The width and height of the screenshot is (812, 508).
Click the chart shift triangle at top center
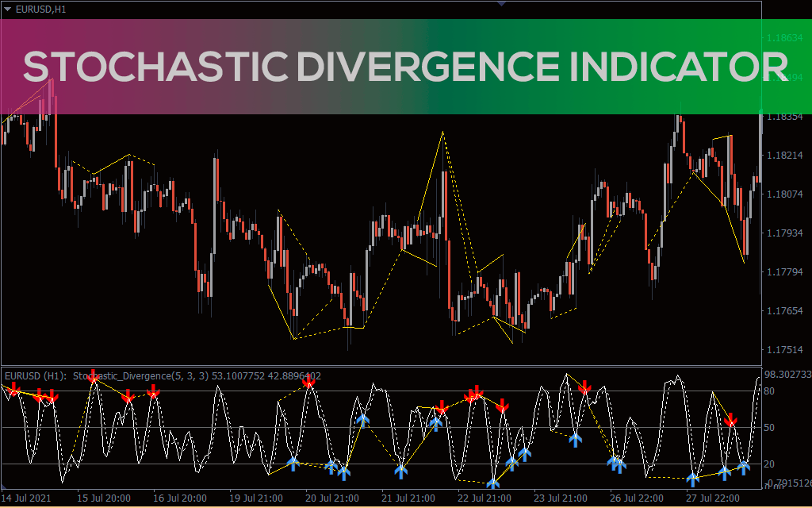click(501, 3)
